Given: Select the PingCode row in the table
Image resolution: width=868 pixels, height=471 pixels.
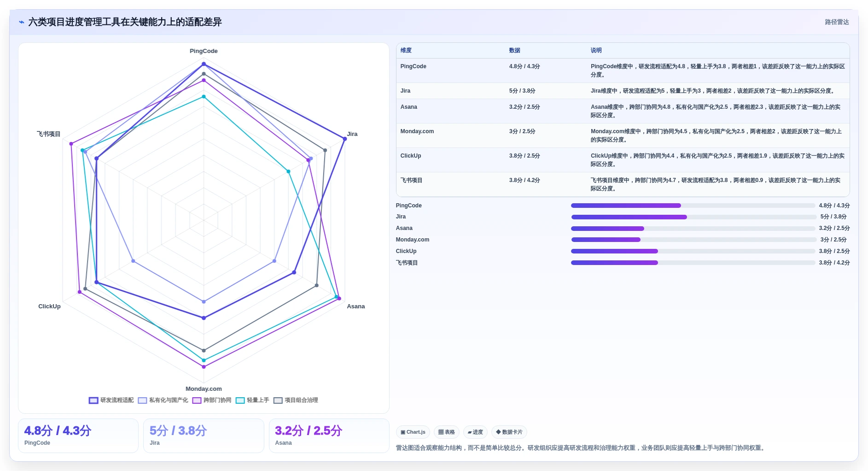Looking at the screenshot, I should 623,71.
